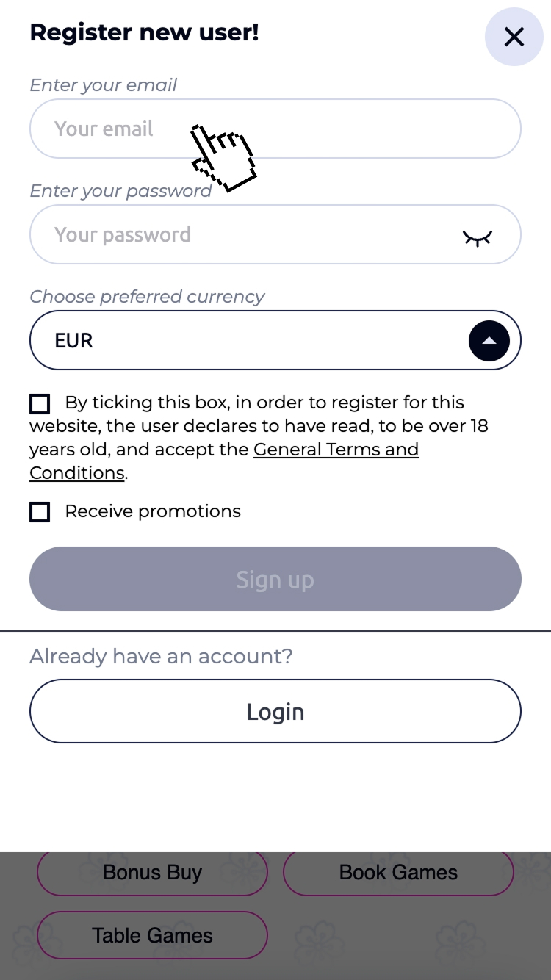Enable the Receive promotions checkbox
Image resolution: width=551 pixels, height=980 pixels.
click(40, 512)
